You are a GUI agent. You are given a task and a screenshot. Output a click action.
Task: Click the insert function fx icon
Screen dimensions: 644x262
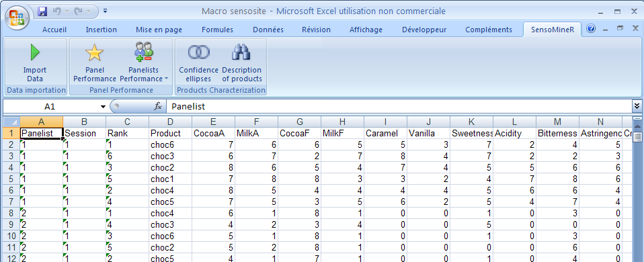158,107
